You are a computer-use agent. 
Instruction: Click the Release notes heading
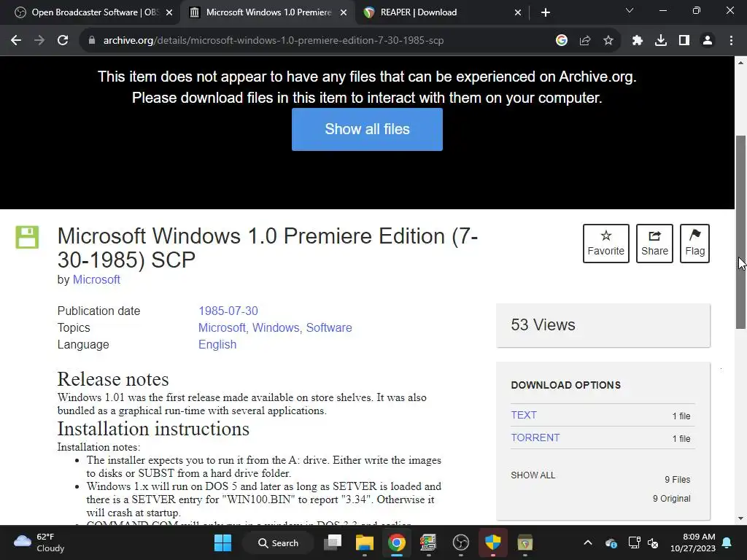coord(113,379)
